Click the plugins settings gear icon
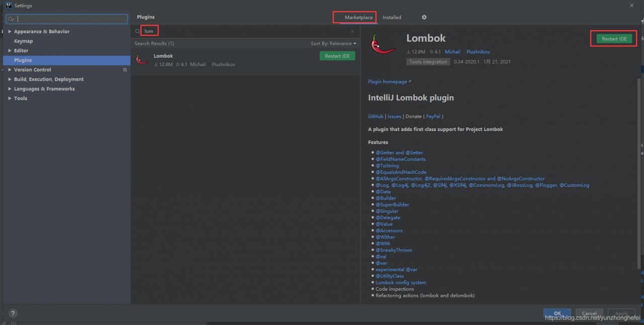 [424, 17]
